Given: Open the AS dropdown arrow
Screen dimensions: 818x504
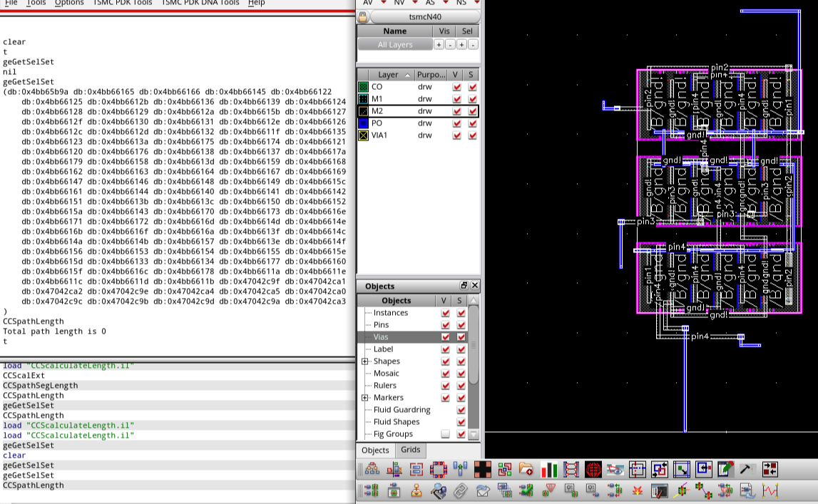Looking at the screenshot, I should click(x=446, y=3).
